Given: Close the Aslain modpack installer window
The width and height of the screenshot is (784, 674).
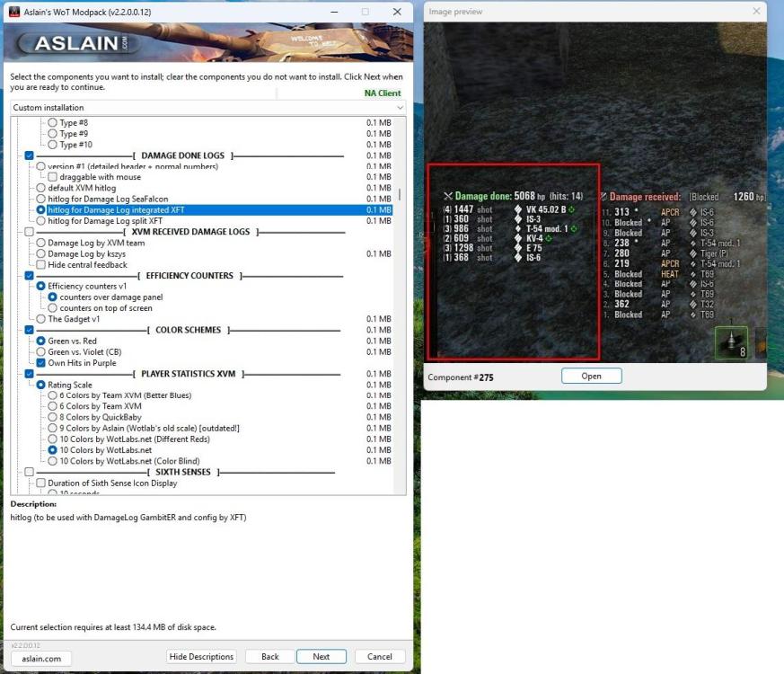Looking at the screenshot, I should pyautogui.click(x=397, y=12).
